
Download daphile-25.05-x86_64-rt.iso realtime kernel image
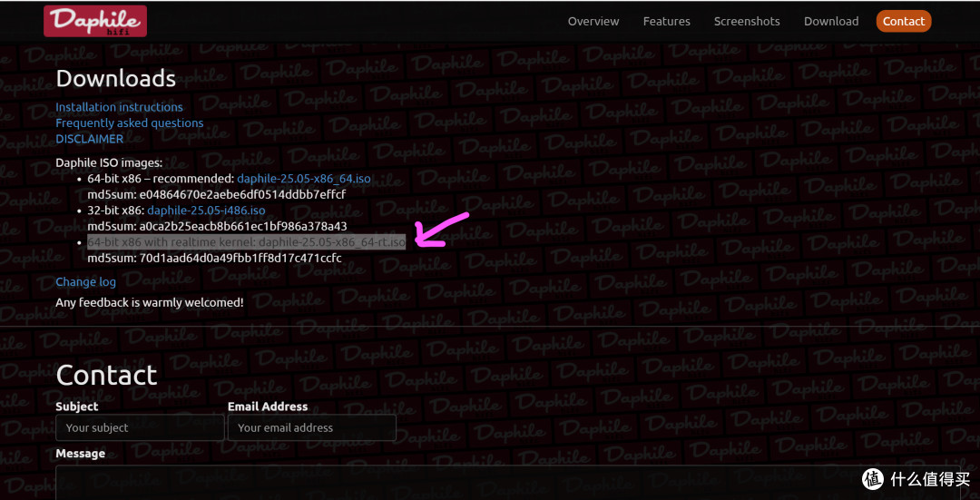pos(332,242)
